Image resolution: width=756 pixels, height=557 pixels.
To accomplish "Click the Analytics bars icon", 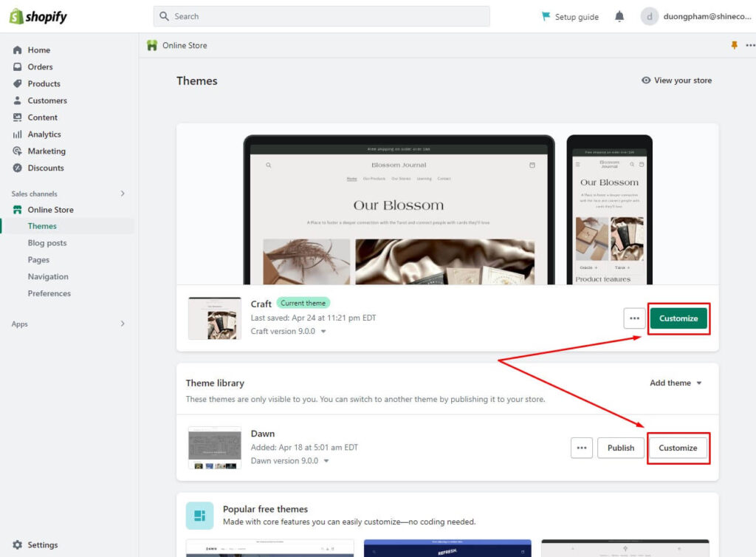I will click(x=18, y=134).
